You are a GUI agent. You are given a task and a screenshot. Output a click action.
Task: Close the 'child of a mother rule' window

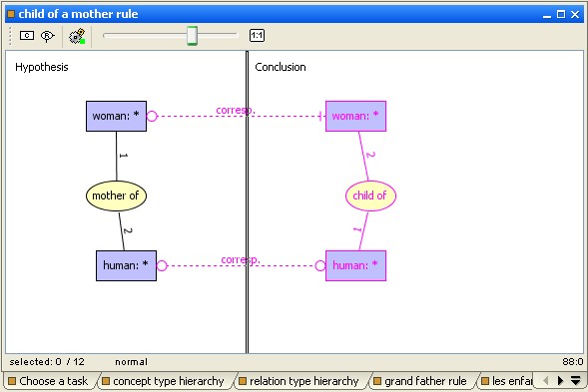pos(575,14)
